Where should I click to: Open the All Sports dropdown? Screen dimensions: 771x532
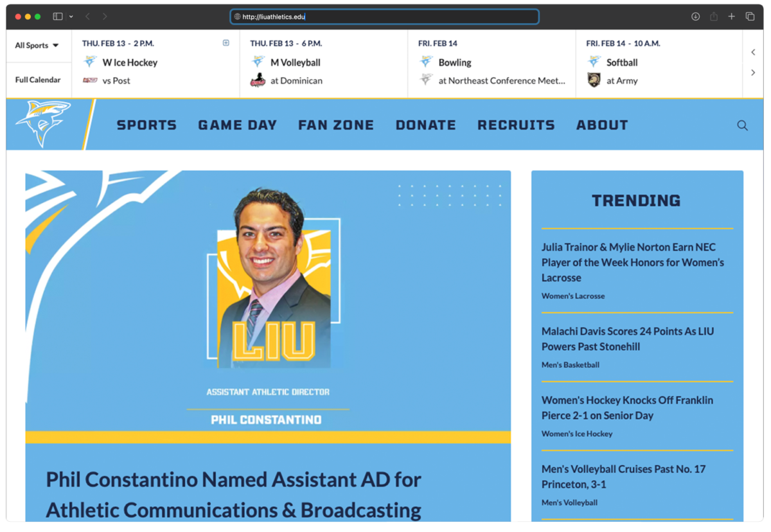[37, 46]
